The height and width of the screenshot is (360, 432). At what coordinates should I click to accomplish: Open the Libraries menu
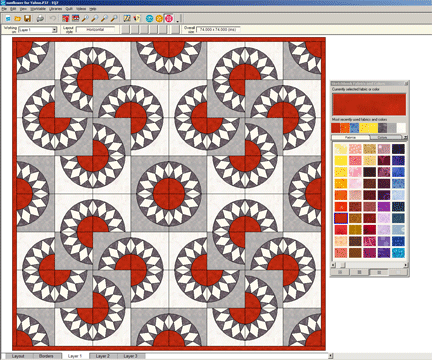[55, 9]
